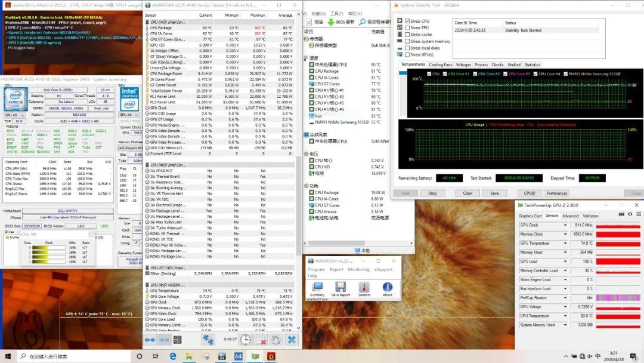Image resolution: width=644 pixels, height=363 pixels.
Task: Enable the Stress FPU checkbox
Action: click(x=408, y=27)
